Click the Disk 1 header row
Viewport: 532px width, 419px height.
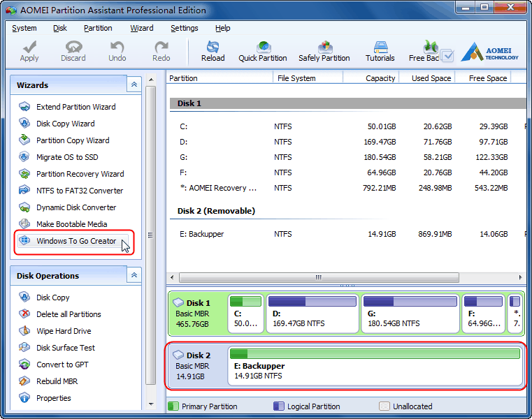[347, 104]
